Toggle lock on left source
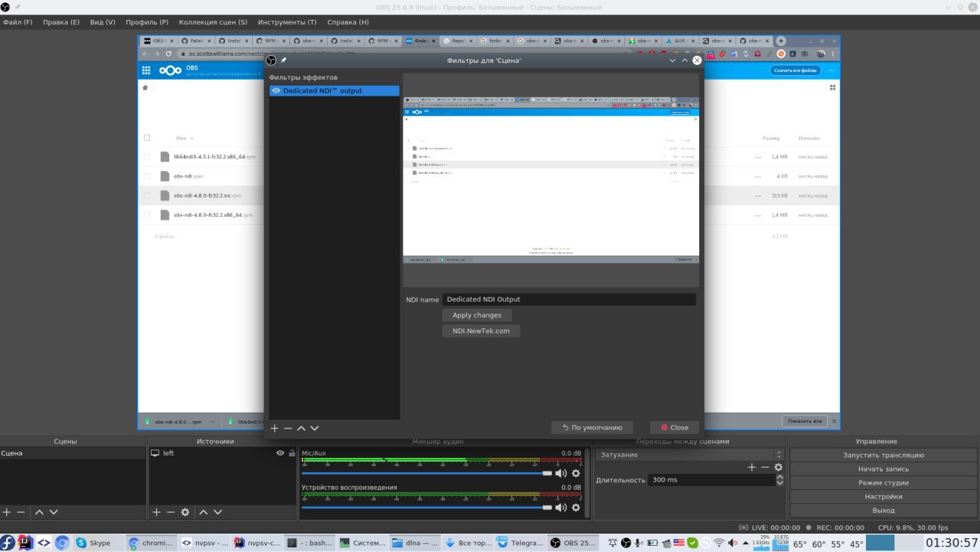The height and width of the screenshot is (552, 980). tap(292, 453)
